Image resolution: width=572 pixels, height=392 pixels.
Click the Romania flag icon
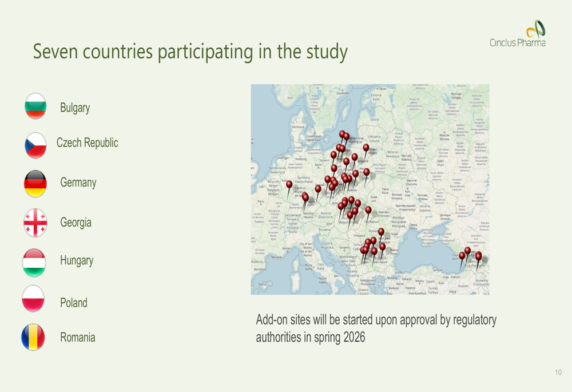click(33, 337)
